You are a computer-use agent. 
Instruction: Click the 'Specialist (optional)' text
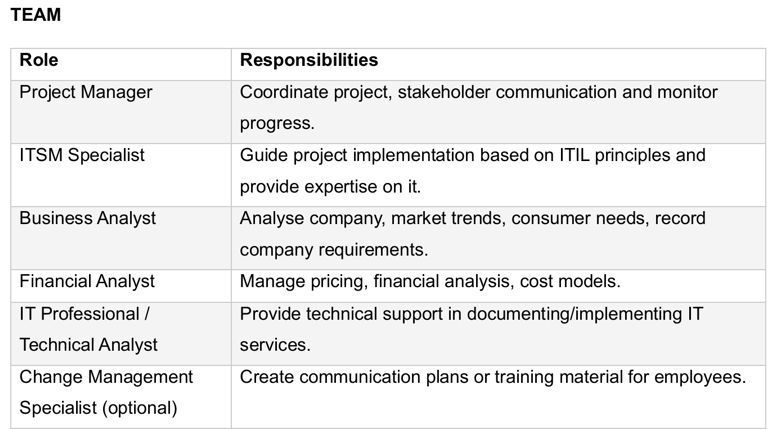click(x=98, y=408)
